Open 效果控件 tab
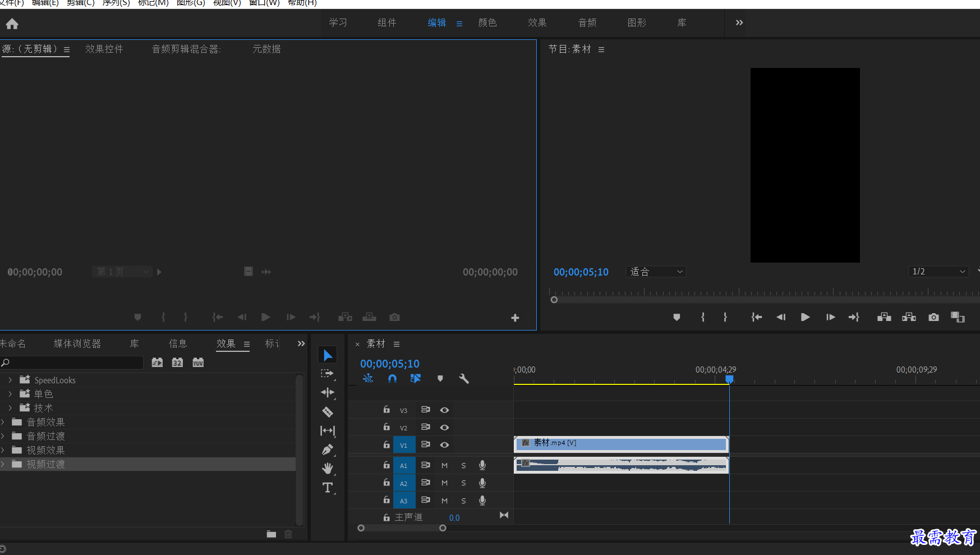The image size is (980, 555). point(104,49)
